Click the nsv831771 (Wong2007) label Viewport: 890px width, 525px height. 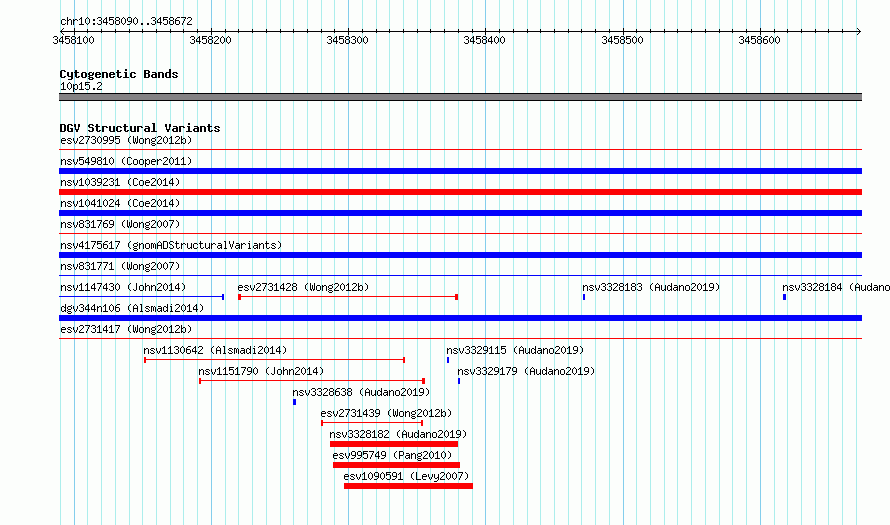click(x=120, y=266)
